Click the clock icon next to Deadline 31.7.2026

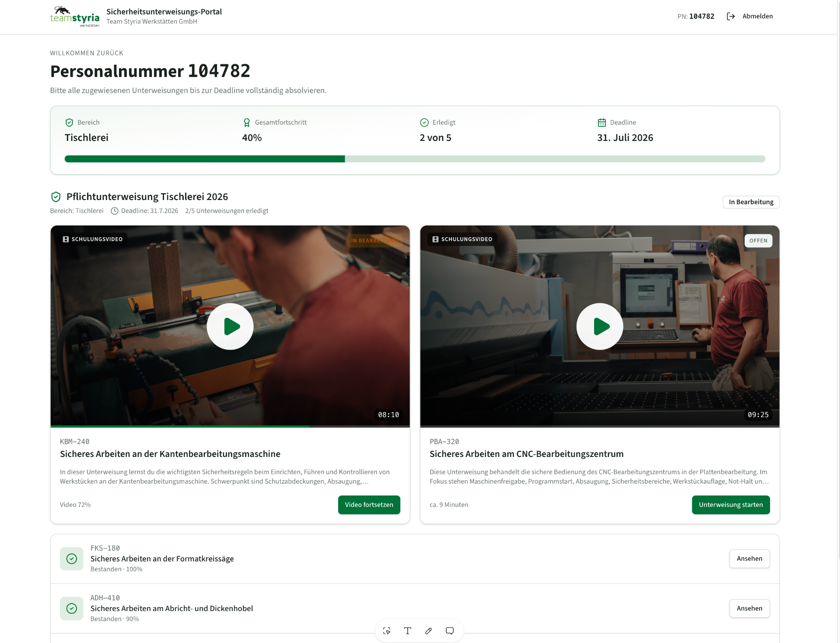point(115,211)
